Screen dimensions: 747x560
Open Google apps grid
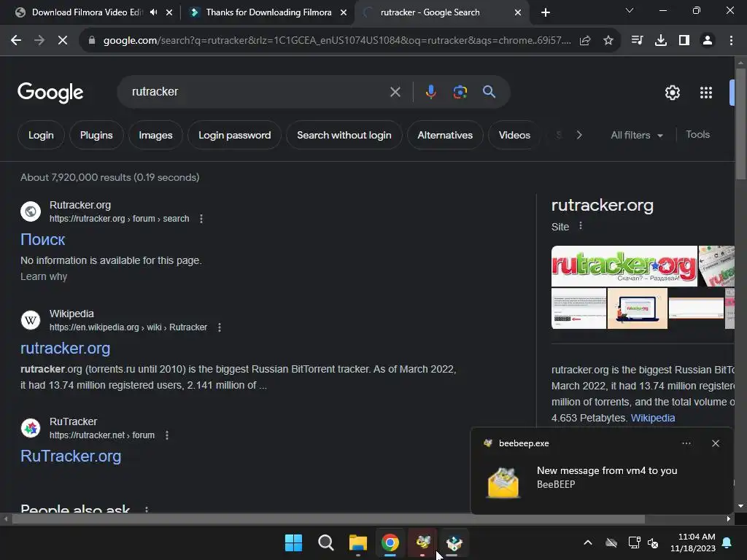click(x=705, y=93)
